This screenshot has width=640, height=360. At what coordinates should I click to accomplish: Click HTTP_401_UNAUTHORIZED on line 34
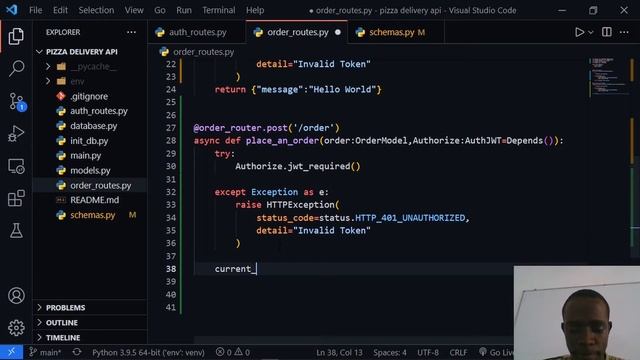click(x=410, y=218)
